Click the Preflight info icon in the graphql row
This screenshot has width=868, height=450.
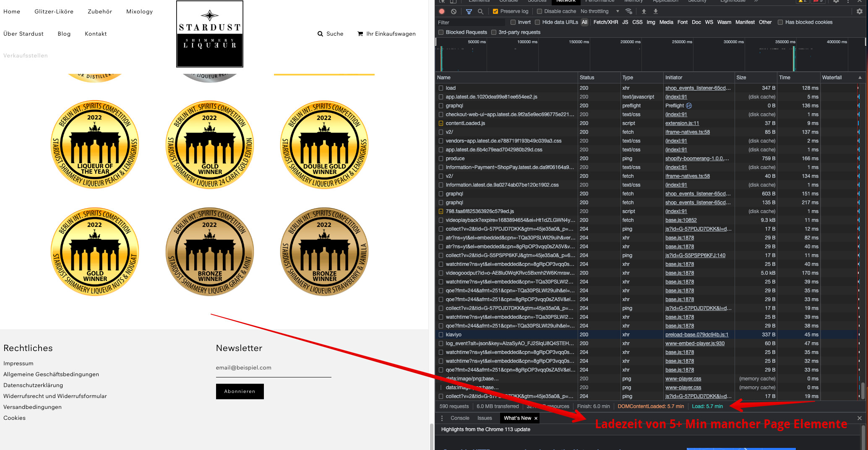[689, 106]
